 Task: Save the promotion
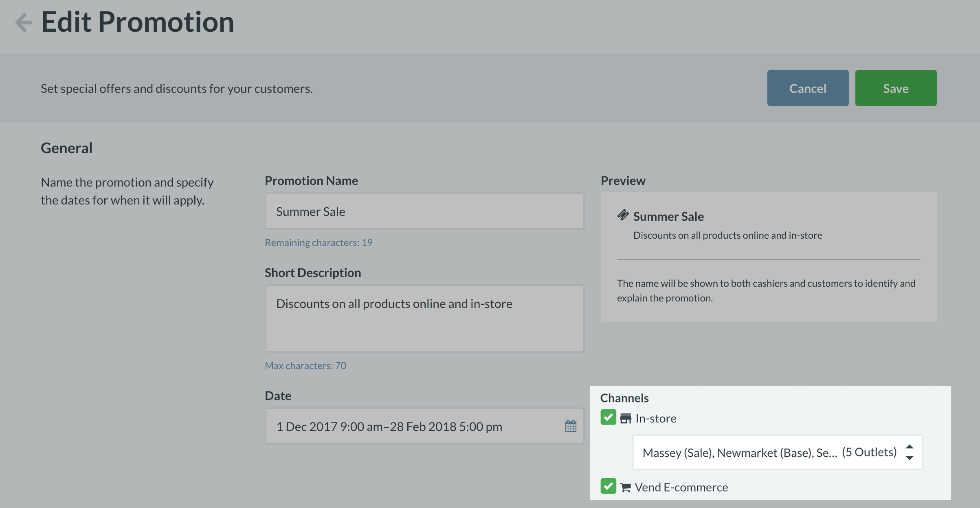pos(896,88)
